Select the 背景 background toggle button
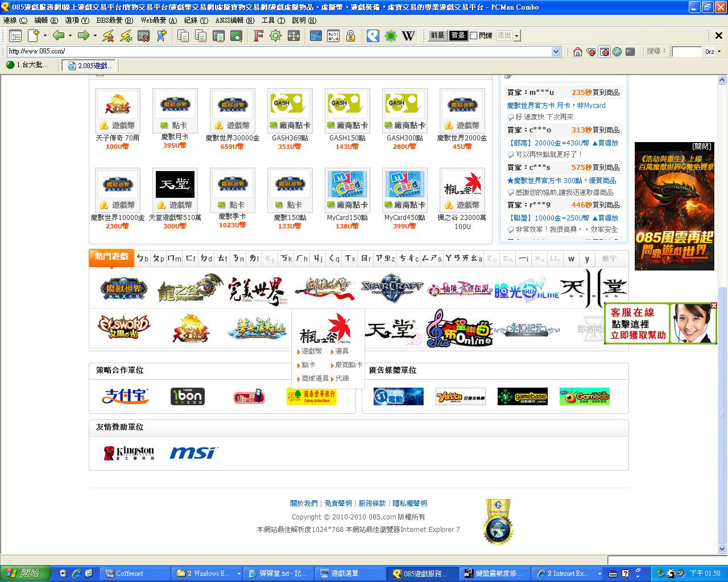The image size is (728, 582). (458, 36)
